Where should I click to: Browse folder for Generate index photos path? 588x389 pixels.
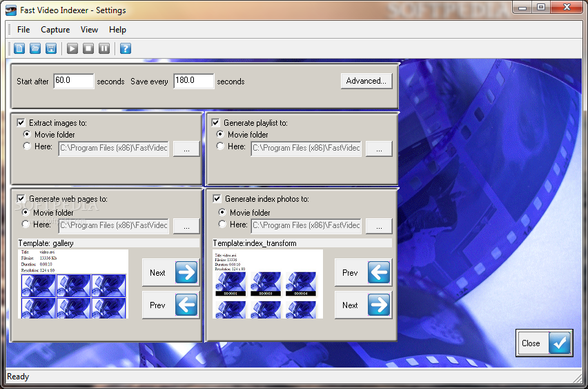pyautogui.click(x=379, y=226)
